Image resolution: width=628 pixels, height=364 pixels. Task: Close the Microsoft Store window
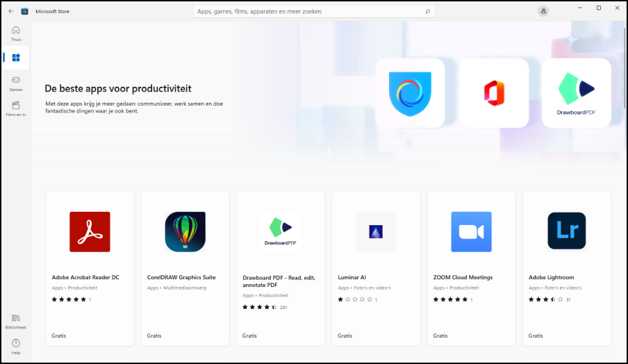pos(617,8)
